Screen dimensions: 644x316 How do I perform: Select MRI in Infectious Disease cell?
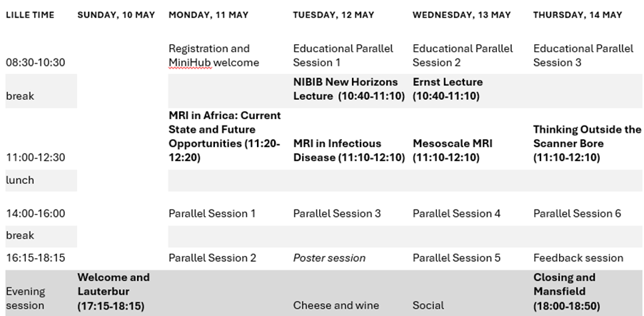point(349,151)
